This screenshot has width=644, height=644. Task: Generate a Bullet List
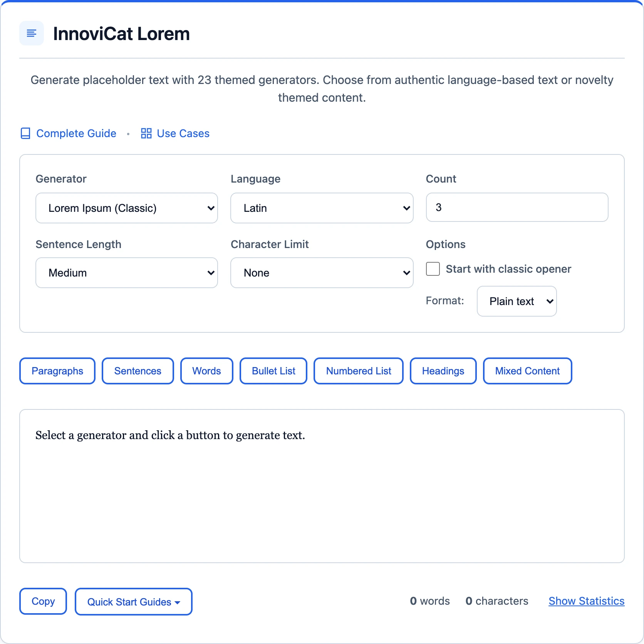click(x=273, y=371)
